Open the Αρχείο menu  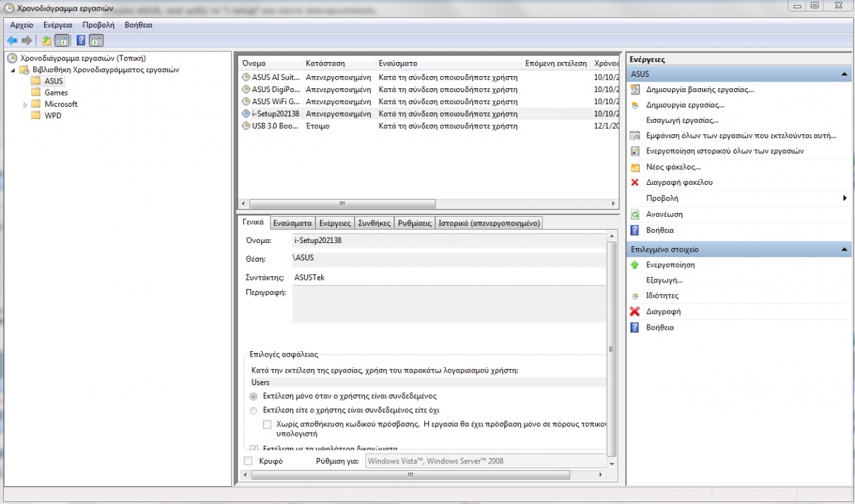click(22, 25)
